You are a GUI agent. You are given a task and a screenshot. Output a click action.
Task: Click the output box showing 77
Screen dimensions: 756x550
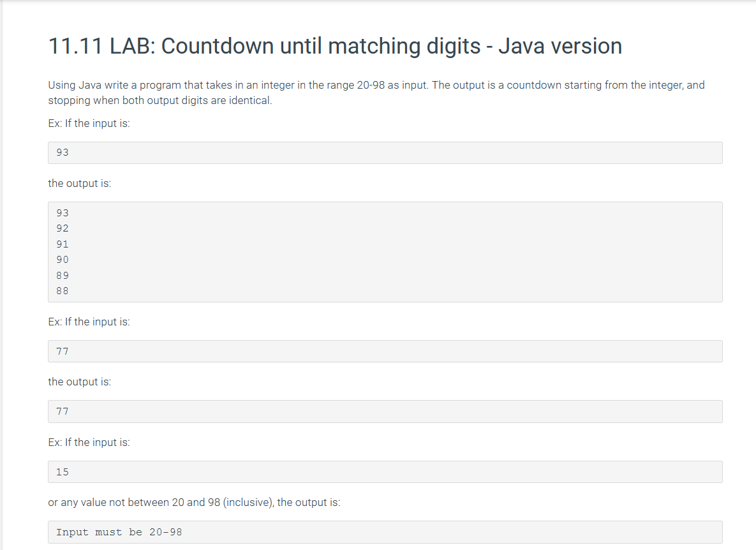(385, 412)
